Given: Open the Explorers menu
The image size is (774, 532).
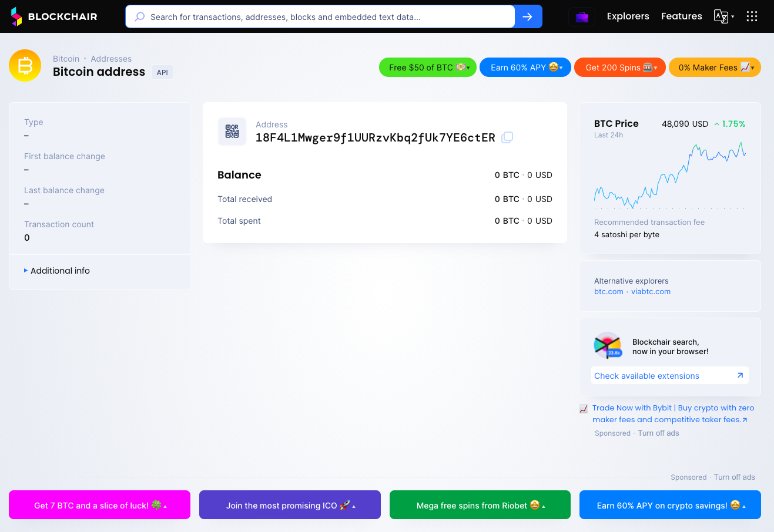Looking at the screenshot, I should click(628, 16).
